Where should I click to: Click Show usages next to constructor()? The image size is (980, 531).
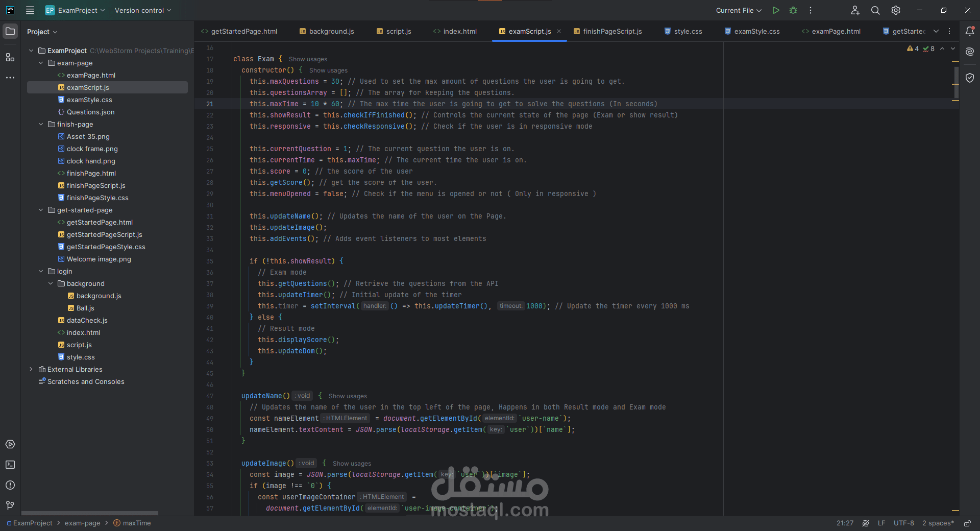[x=328, y=70]
